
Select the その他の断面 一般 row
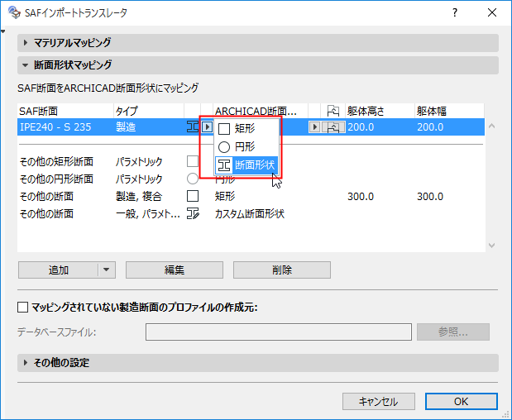[x=251, y=214]
